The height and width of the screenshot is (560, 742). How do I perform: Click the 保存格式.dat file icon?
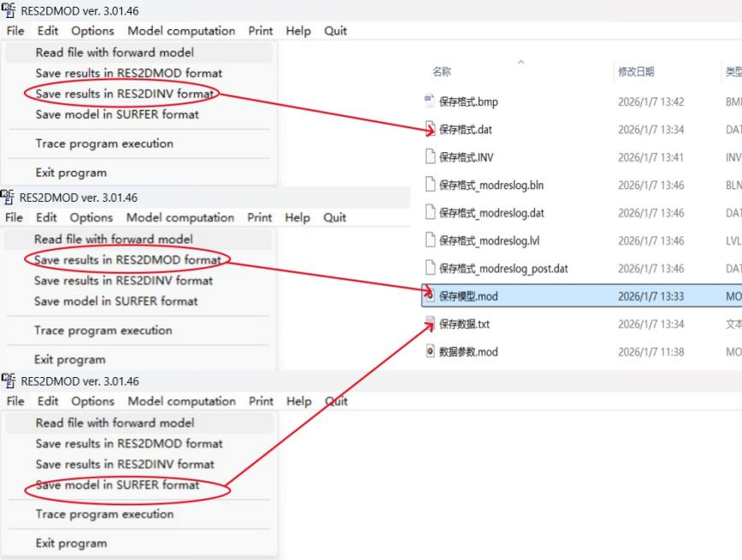[x=430, y=130]
